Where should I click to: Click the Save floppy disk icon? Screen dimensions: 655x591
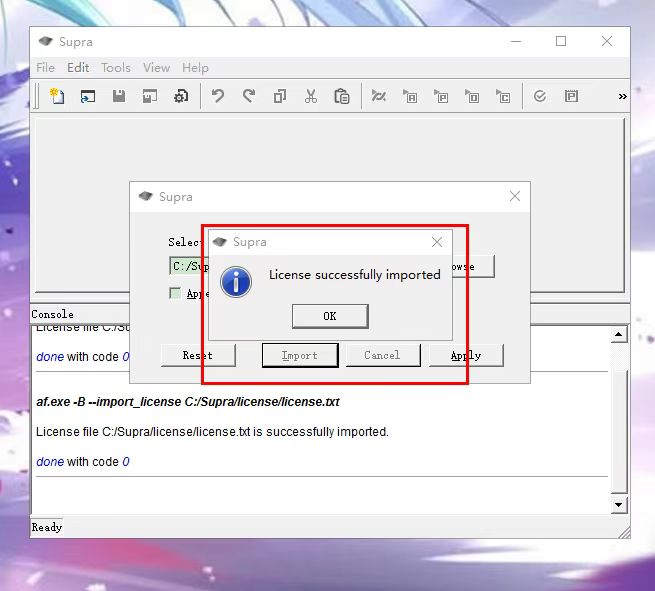point(119,96)
